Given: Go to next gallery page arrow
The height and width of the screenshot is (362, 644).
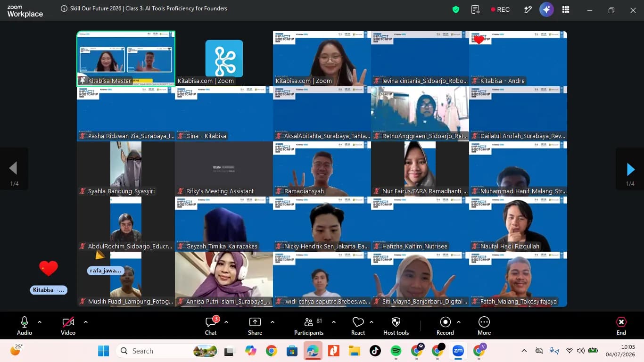Looking at the screenshot, I should coord(630,169).
